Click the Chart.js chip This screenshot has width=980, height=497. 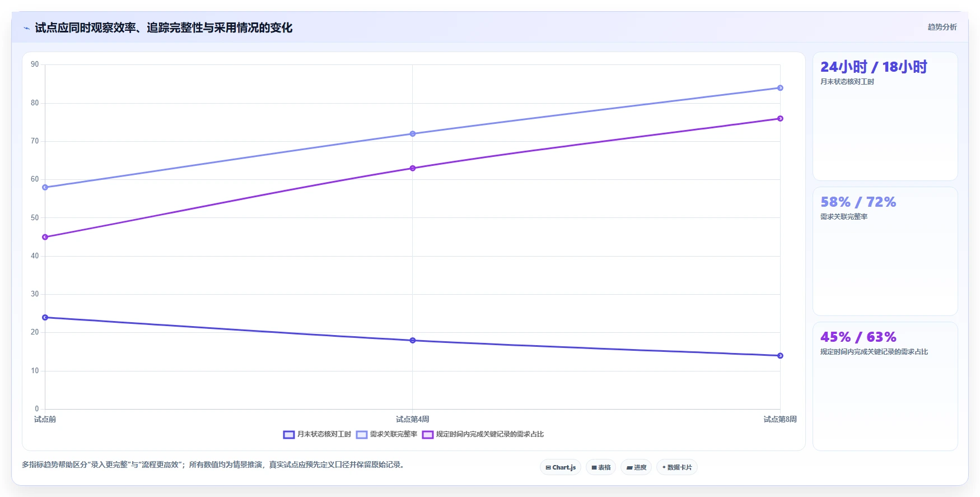point(561,467)
